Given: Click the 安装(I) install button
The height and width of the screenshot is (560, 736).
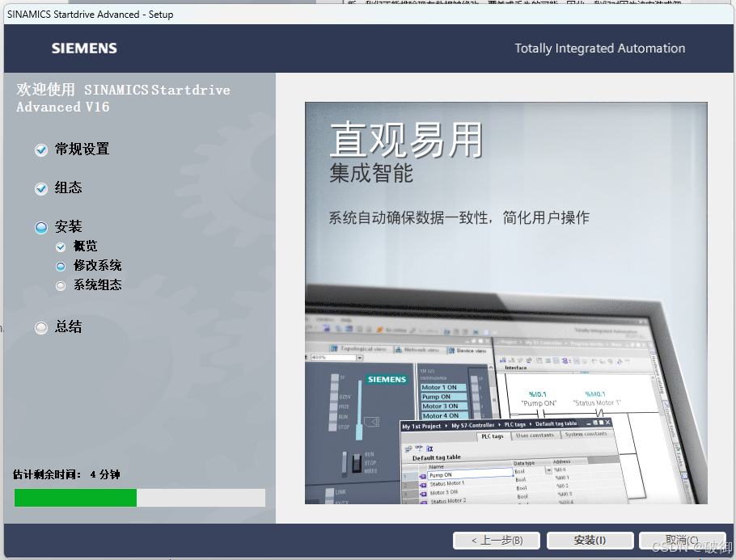Looking at the screenshot, I should point(590,541).
